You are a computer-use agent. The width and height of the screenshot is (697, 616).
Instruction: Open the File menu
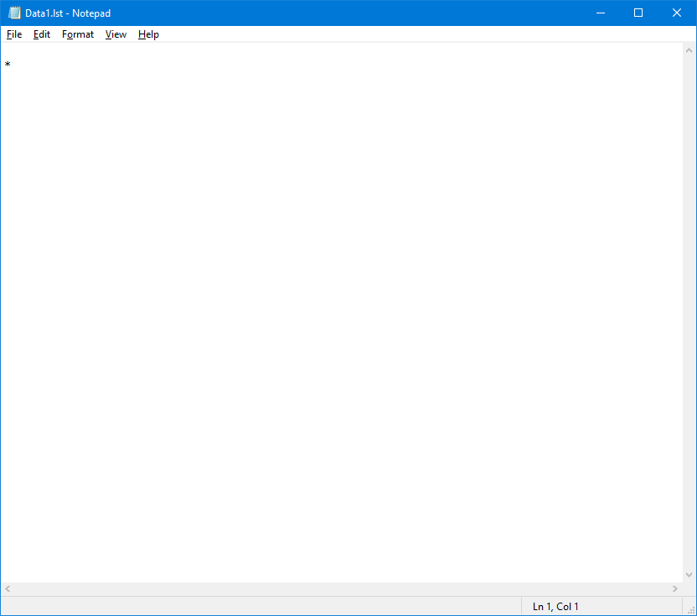[14, 34]
